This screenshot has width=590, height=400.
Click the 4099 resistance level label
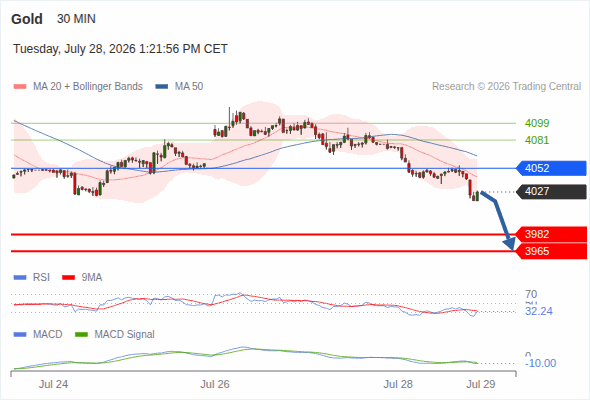(x=537, y=123)
